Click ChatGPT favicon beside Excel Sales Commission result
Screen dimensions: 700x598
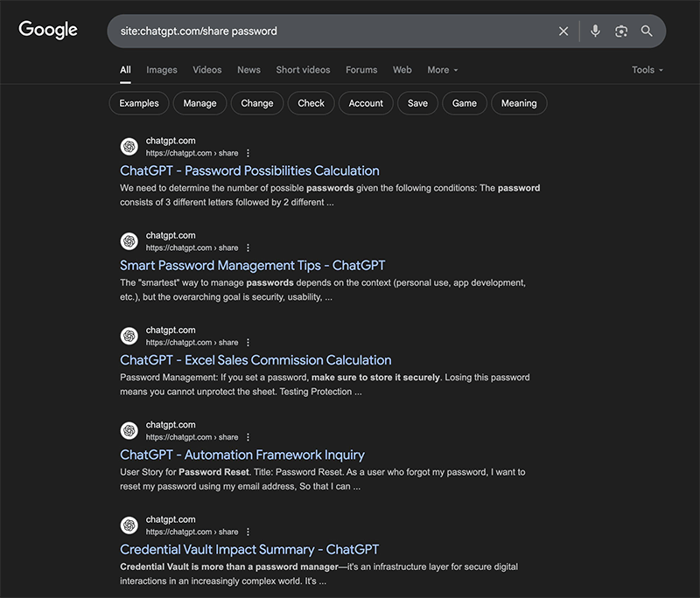[x=129, y=336]
